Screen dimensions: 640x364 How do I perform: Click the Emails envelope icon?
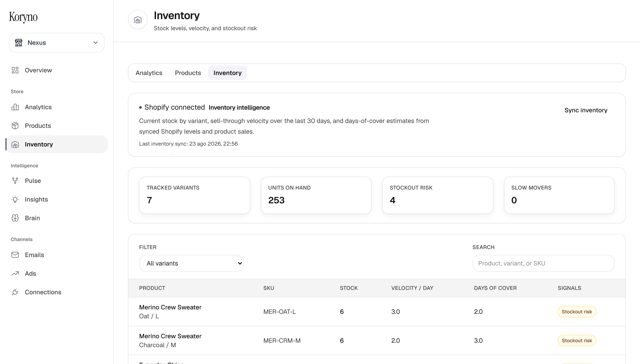pyautogui.click(x=15, y=255)
